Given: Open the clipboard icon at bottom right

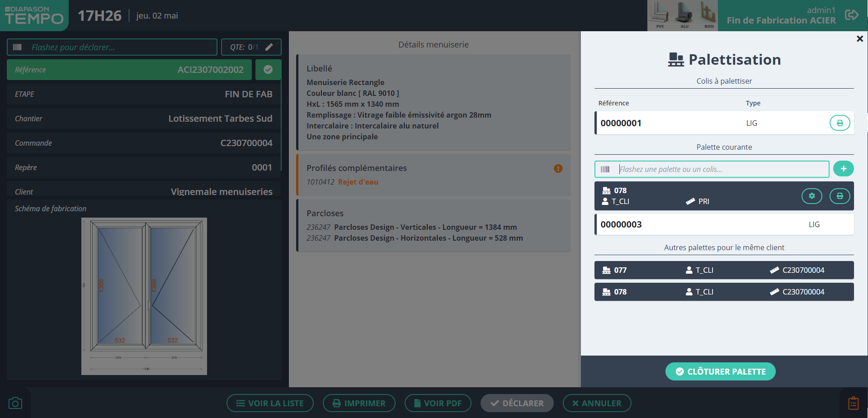Looking at the screenshot, I should (853, 403).
